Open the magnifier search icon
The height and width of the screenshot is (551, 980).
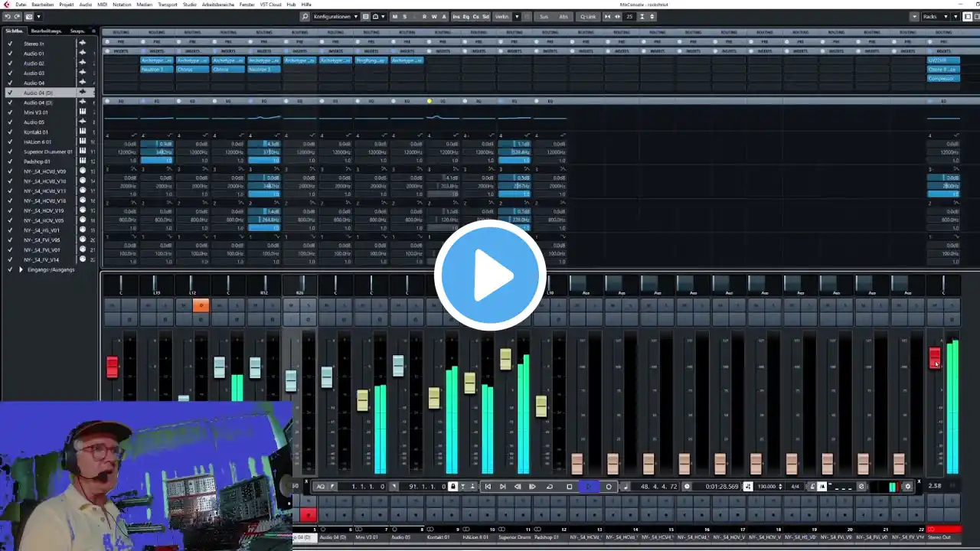(x=305, y=16)
